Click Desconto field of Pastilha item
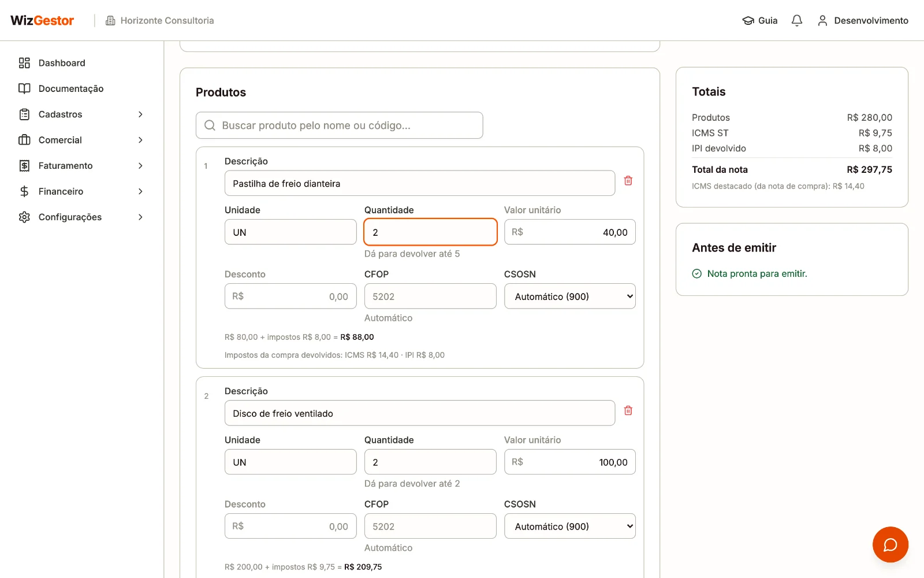924x578 pixels. [x=290, y=296]
